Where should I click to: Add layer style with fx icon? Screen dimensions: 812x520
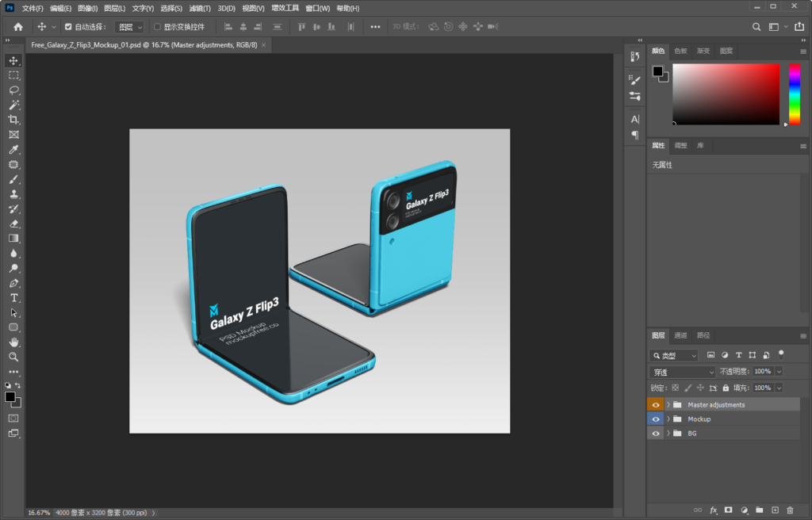[713, 510]
